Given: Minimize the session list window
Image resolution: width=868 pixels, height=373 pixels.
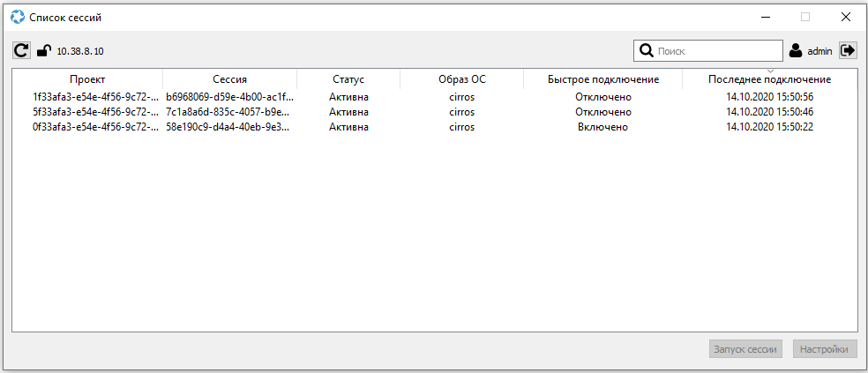Looking at the screenshot, I should 764,17.
